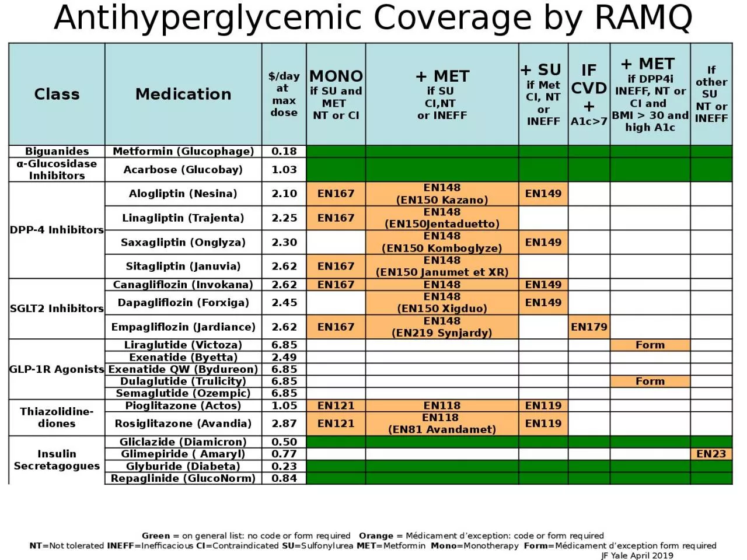Select 'Liraglutide (Victoza)' cell

pyautogui.click(x=183, y=345)
